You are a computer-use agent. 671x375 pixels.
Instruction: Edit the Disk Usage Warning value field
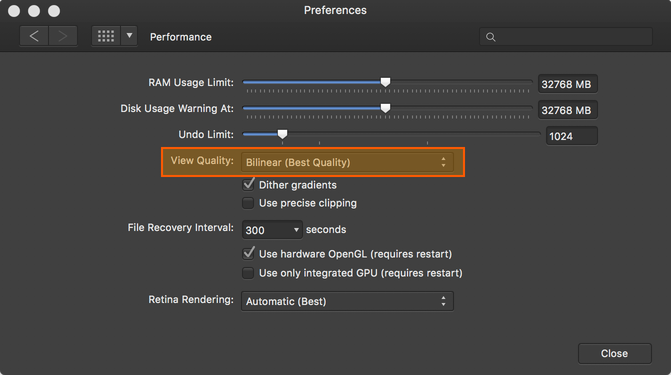click(567, 110)
